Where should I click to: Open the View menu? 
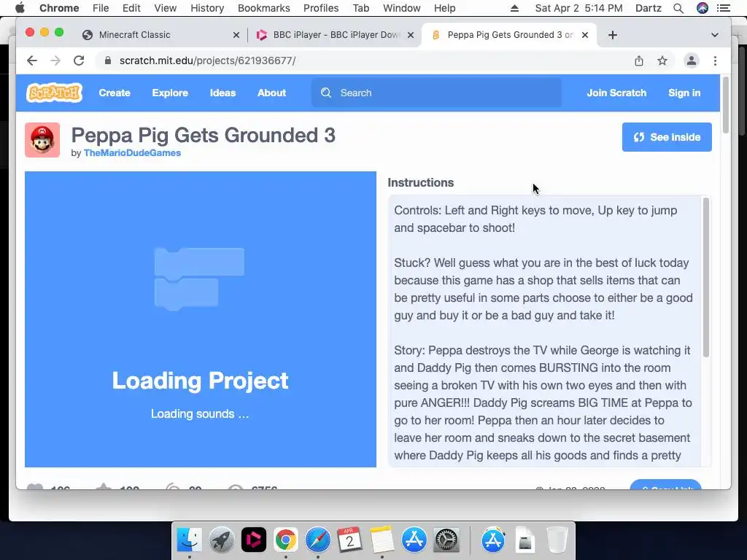(x=166, y=8)
